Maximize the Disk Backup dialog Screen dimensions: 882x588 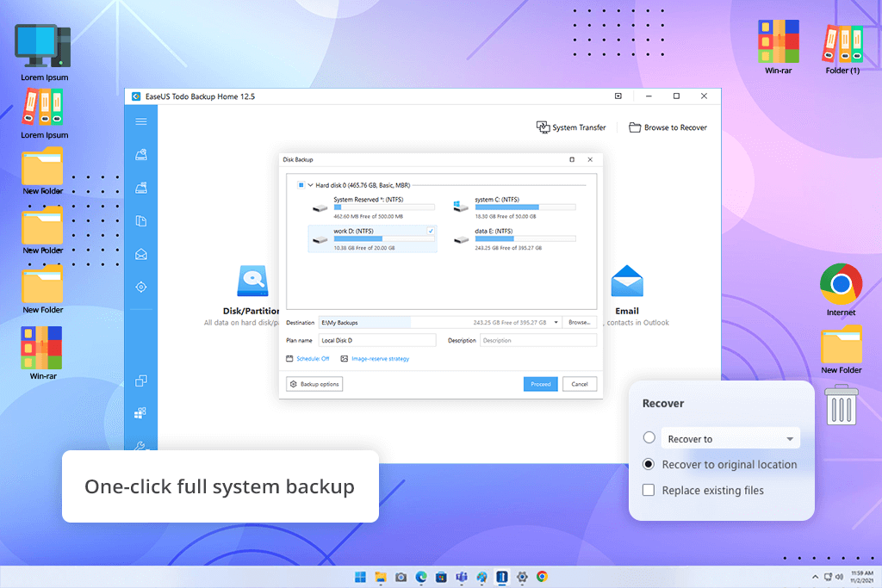572,159
